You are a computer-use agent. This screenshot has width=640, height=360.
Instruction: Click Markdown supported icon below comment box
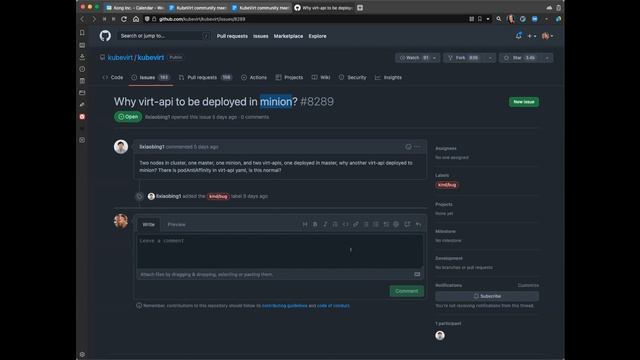tap(417, 274)
